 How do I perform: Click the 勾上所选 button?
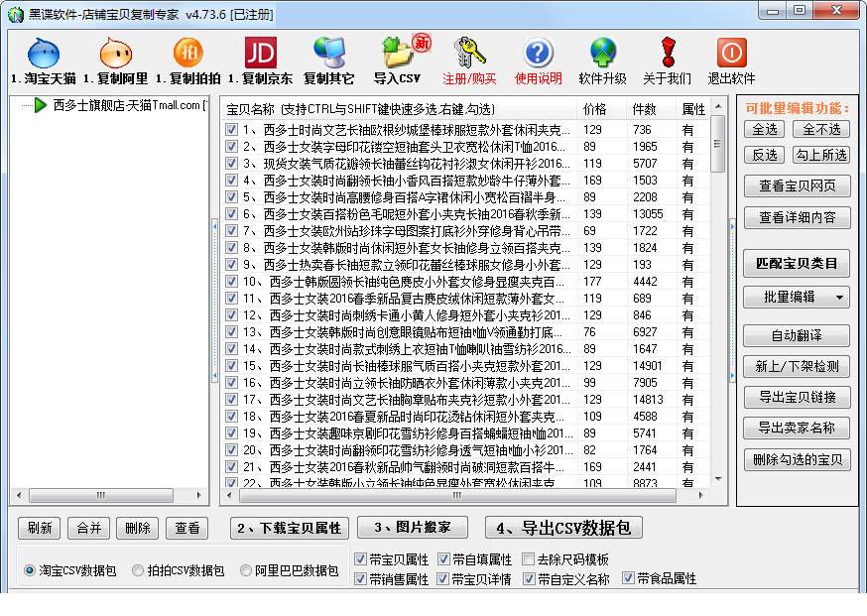point(821,155)
